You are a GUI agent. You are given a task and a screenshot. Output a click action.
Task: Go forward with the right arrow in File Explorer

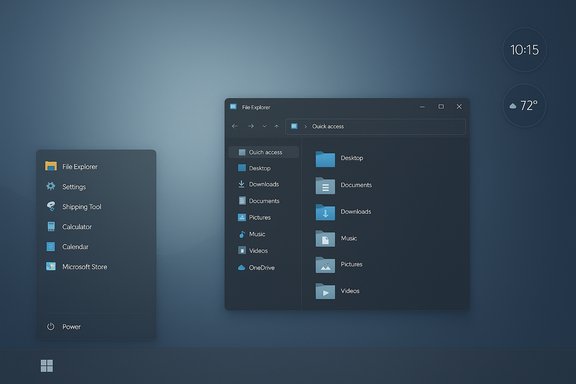(251, 126)
